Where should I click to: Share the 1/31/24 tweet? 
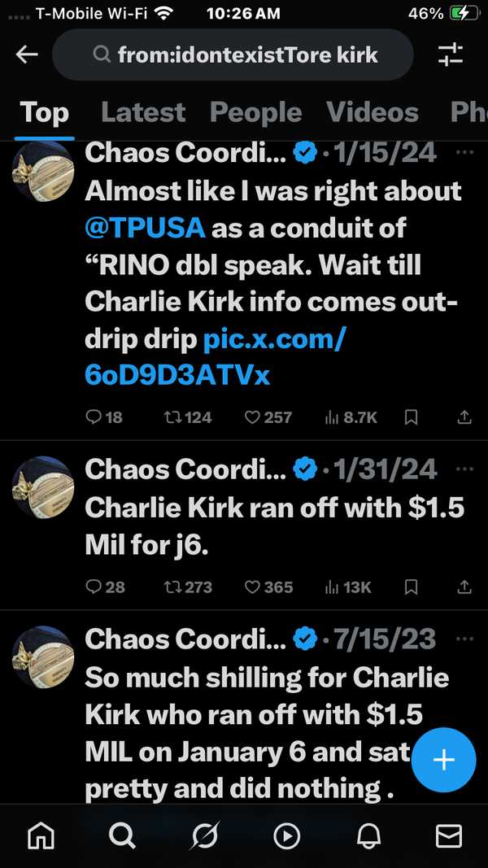(x=464, y=587)
